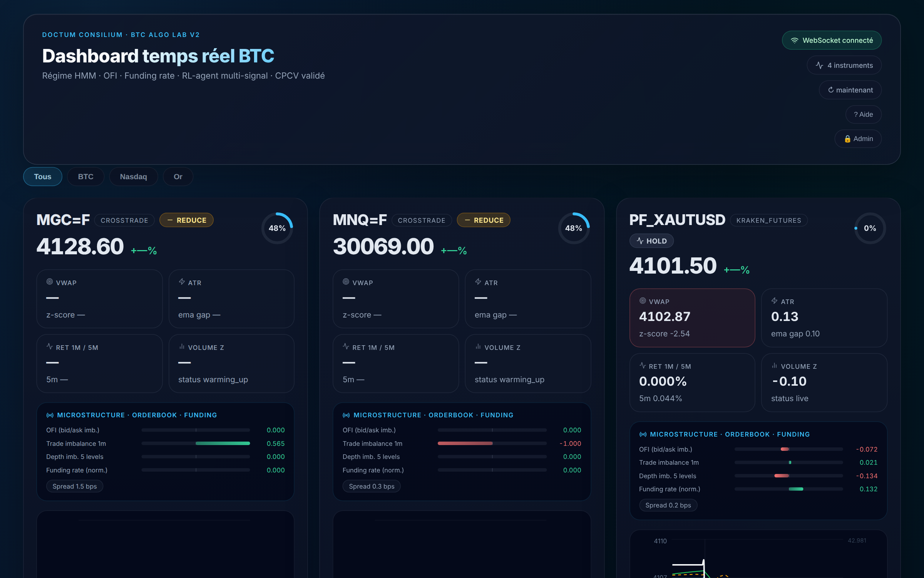Click the status live text
Image resolution: width=924 pixels, height=578 pixels.
(x=790, y=398)
